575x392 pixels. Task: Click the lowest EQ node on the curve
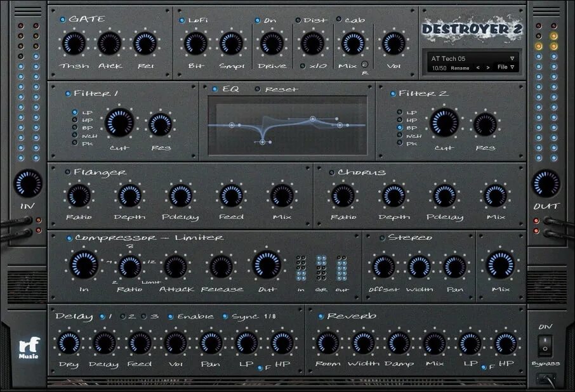point(263,142)
